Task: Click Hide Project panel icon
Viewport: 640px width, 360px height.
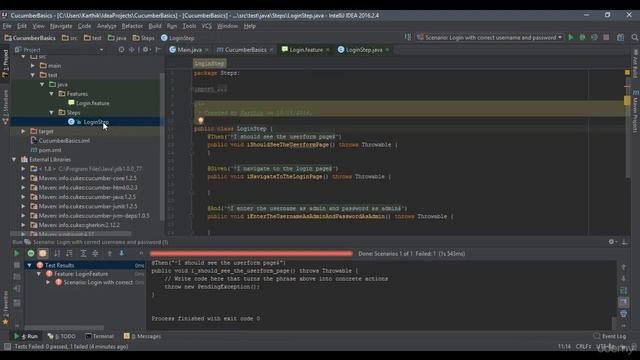Action: [x=159, y=50]
